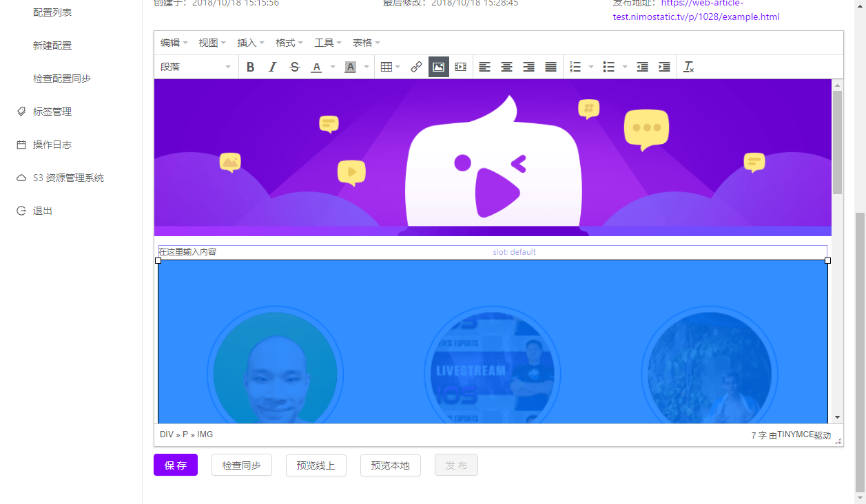
Task: Click the 预览本地 button
Action: (x=391, y=465)
